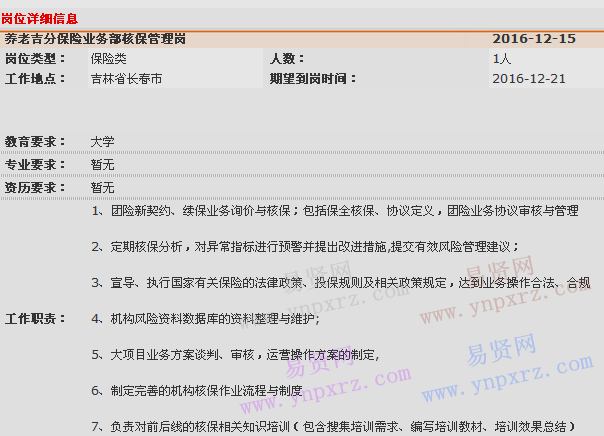The height and width of the screenshot is (436, 604).
Task: Click '暂无' next to 专业要求
Action: [102, 165]
